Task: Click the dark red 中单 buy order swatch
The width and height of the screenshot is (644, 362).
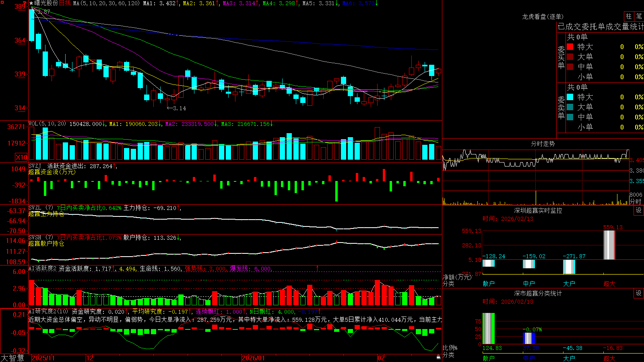Action: [570, 67]
